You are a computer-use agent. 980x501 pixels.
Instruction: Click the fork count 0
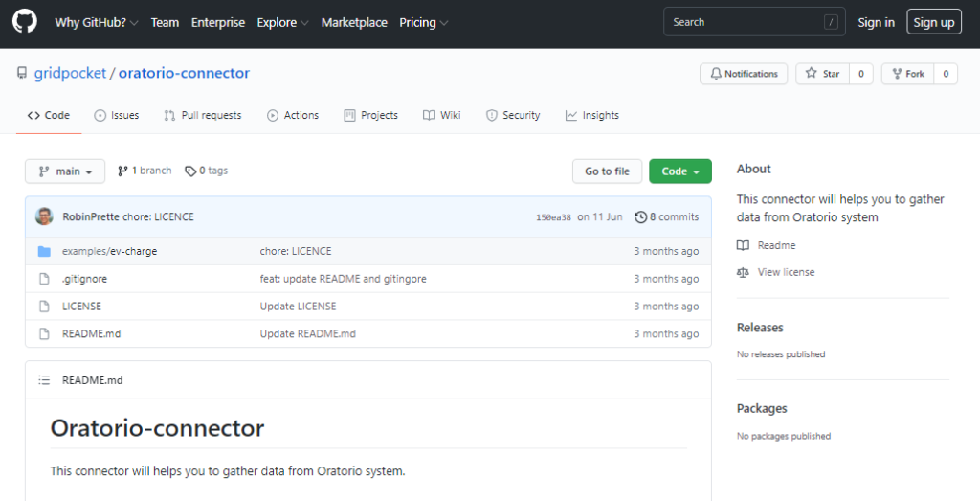click(946, 74)
